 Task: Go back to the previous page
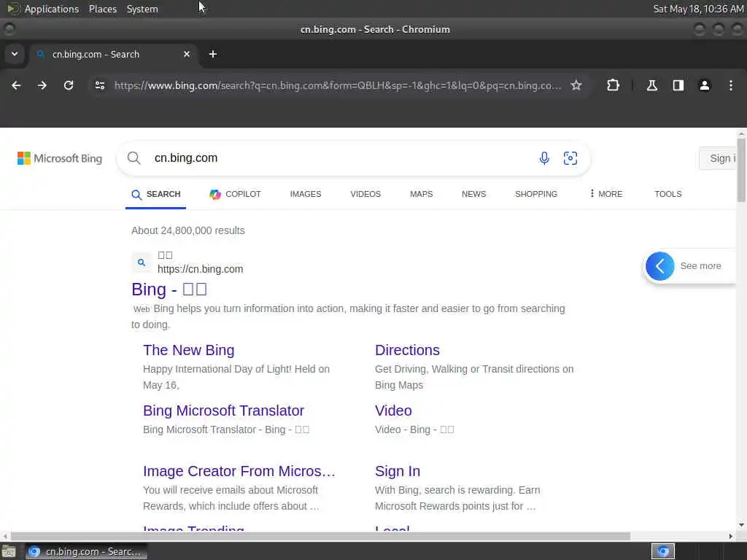[x=16, y=85]
